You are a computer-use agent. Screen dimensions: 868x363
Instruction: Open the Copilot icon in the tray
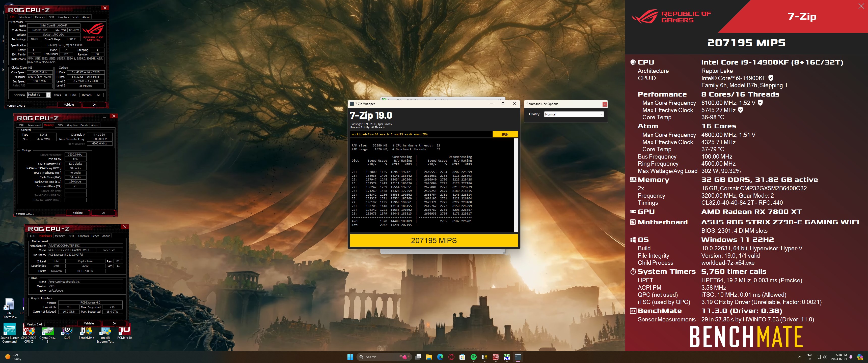coord(860,357)
